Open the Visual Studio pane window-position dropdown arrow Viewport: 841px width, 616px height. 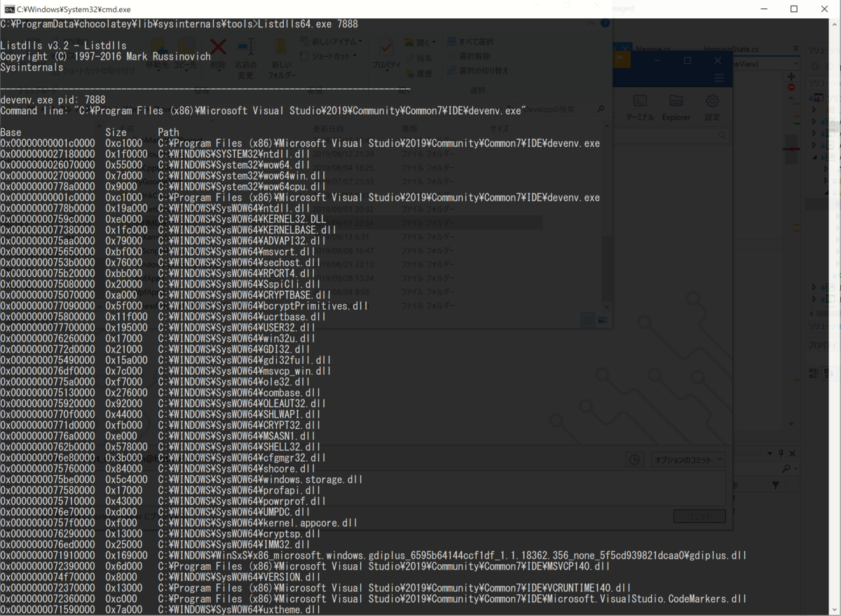click(x=771, y=454)
